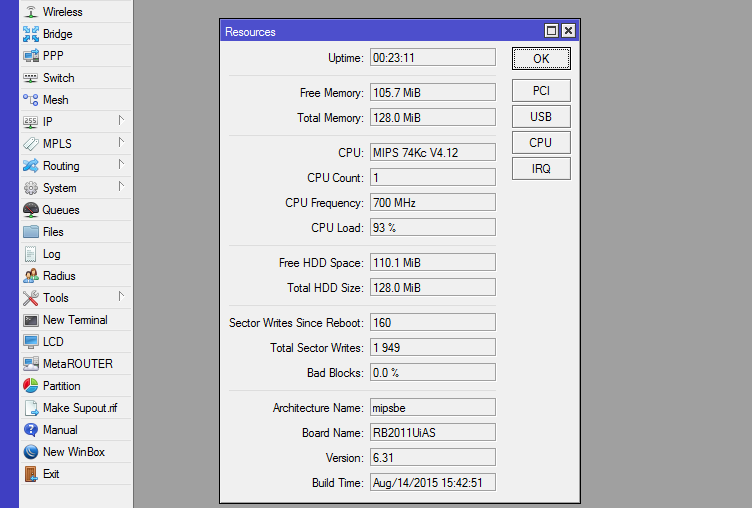Show the IRQ list button

540,169
